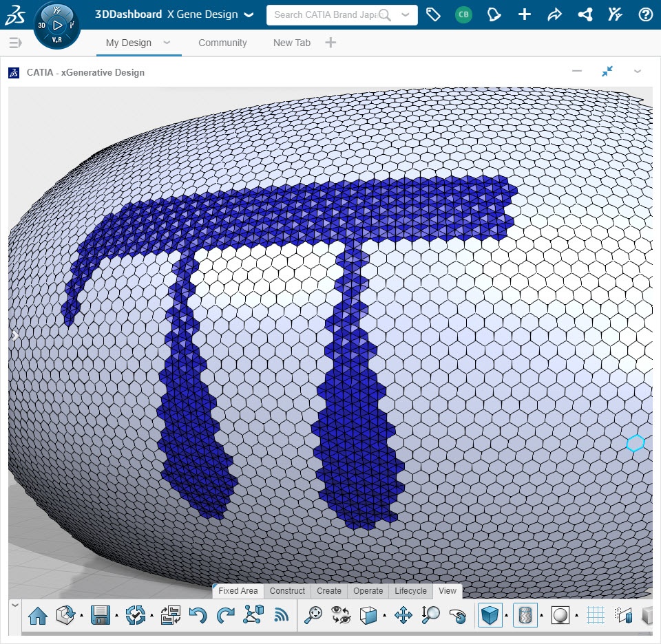Select the Lifecycle toolbar tab

click(x=410, y=591)
